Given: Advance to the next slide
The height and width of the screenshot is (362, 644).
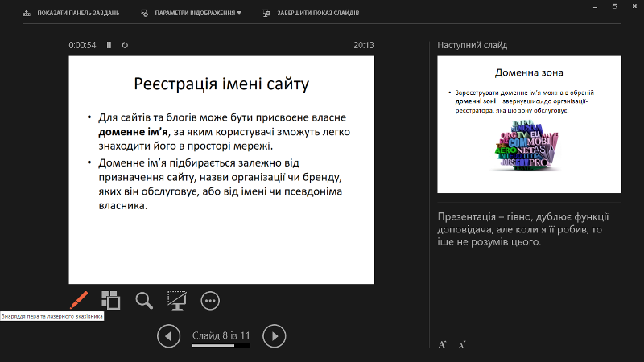Looking at the screenshot, I should [274, 336].
